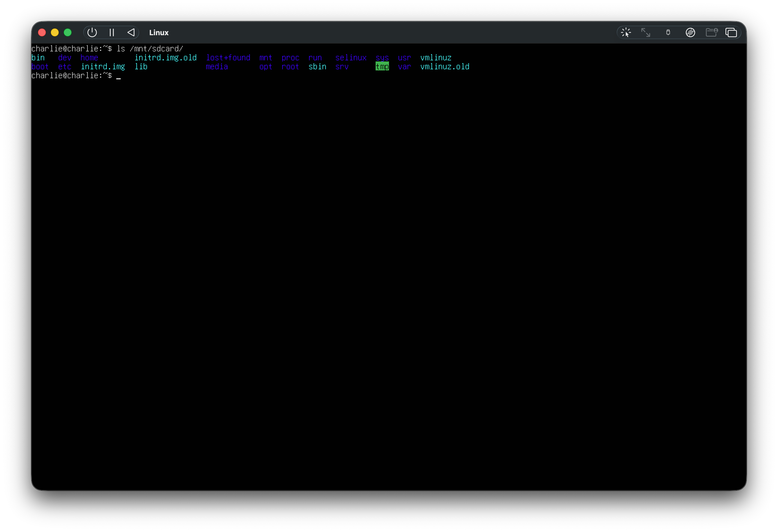Click the terminal prompt cursor line

76,76
